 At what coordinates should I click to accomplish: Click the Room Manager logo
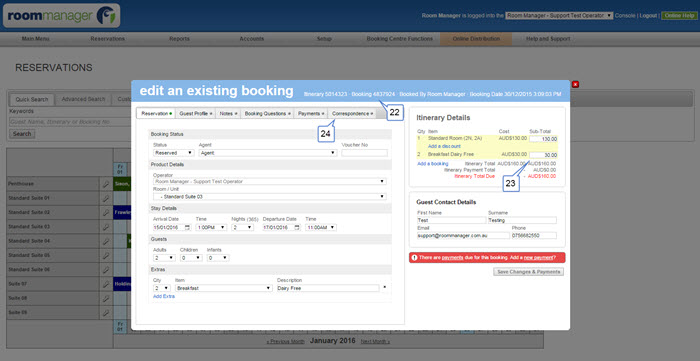pos(62,16)
